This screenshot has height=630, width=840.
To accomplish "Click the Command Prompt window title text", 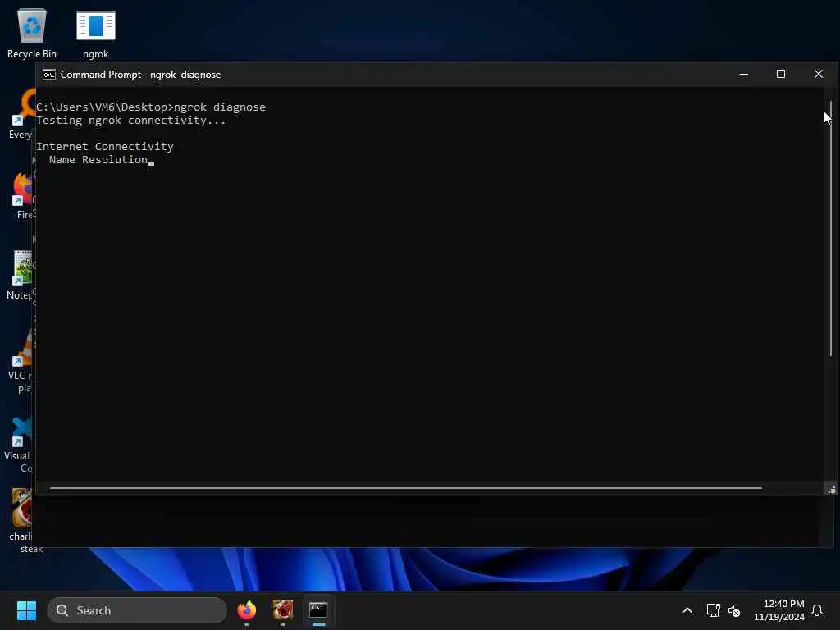I will tap(140, 75).
